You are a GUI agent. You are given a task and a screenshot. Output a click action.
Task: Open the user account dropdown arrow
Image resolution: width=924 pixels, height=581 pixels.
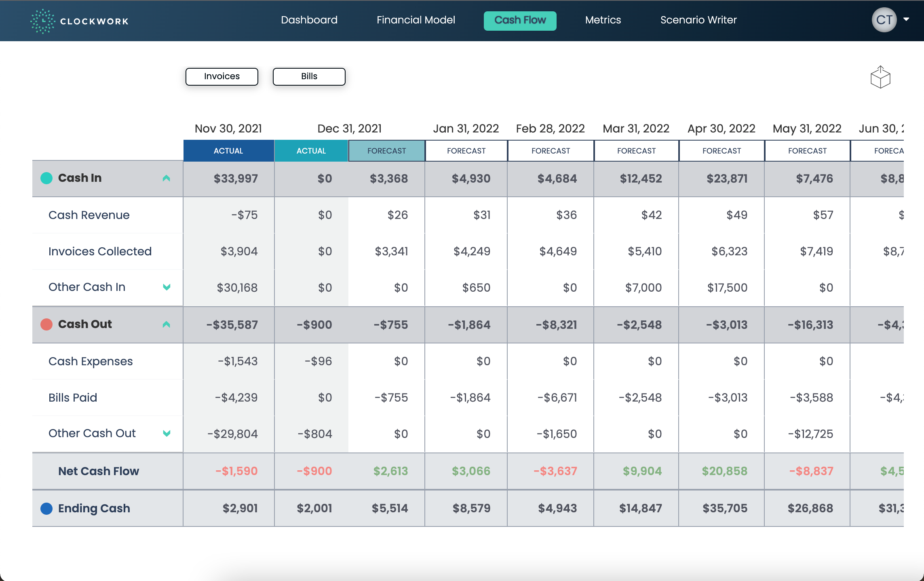click(907, 19)
